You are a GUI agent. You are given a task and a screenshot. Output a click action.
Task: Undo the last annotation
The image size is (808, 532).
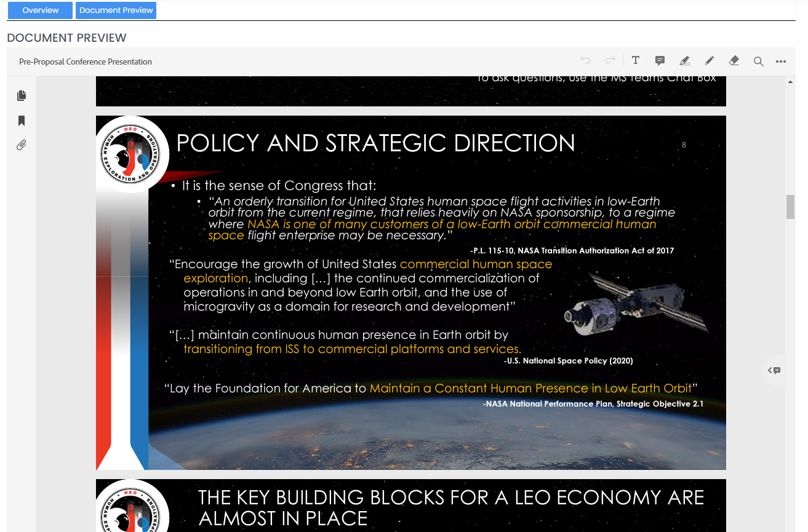click(585, 60)
